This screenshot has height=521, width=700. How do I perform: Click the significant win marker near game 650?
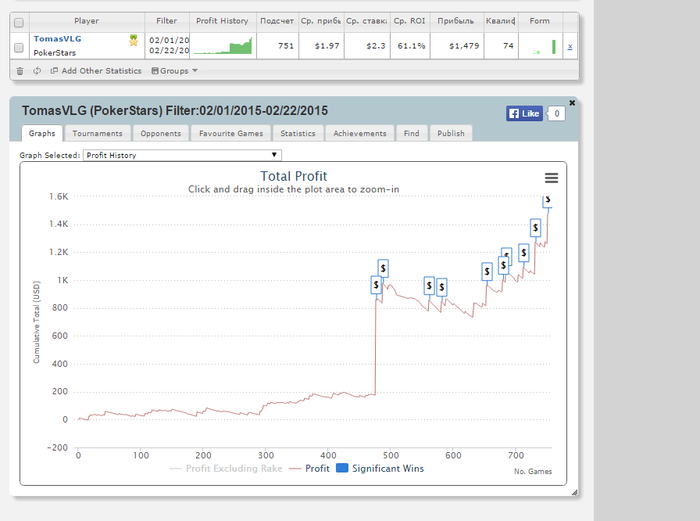tap(487, 271)
